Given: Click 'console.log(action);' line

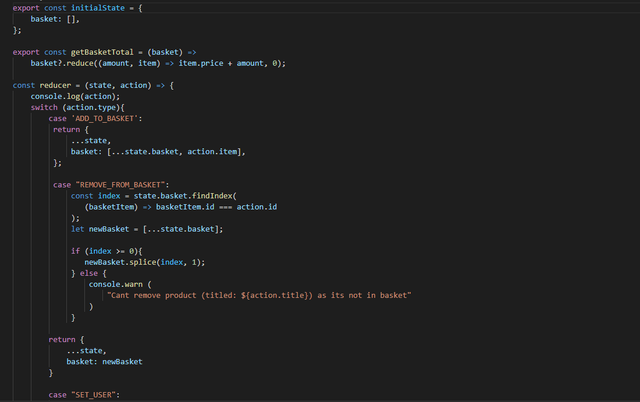Looking at the screenshot, I should click(75, 96).
